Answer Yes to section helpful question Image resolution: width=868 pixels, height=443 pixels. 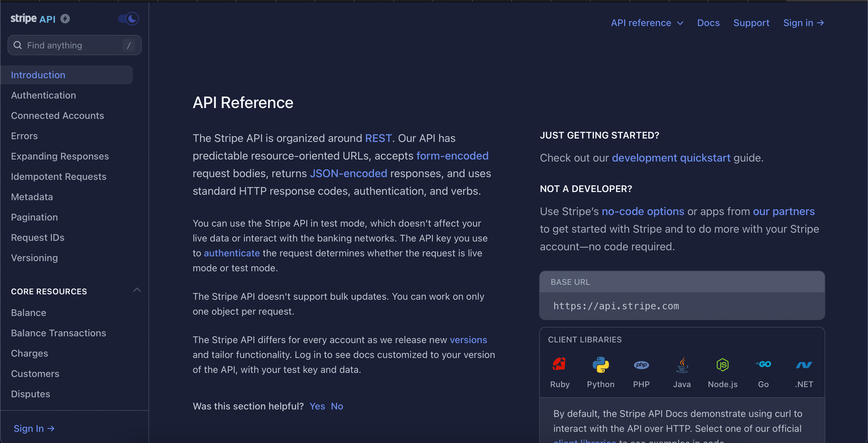pyautogui.click(x=317, y=406)
